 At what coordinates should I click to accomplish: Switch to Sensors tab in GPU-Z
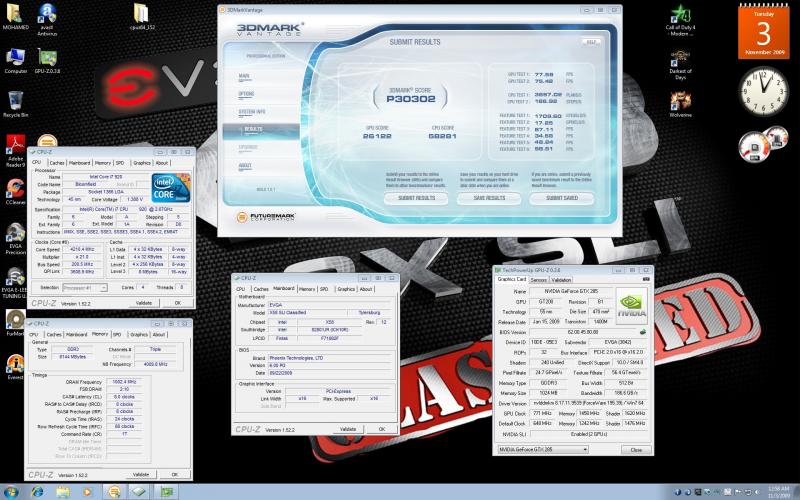click(x=538, y=280)
